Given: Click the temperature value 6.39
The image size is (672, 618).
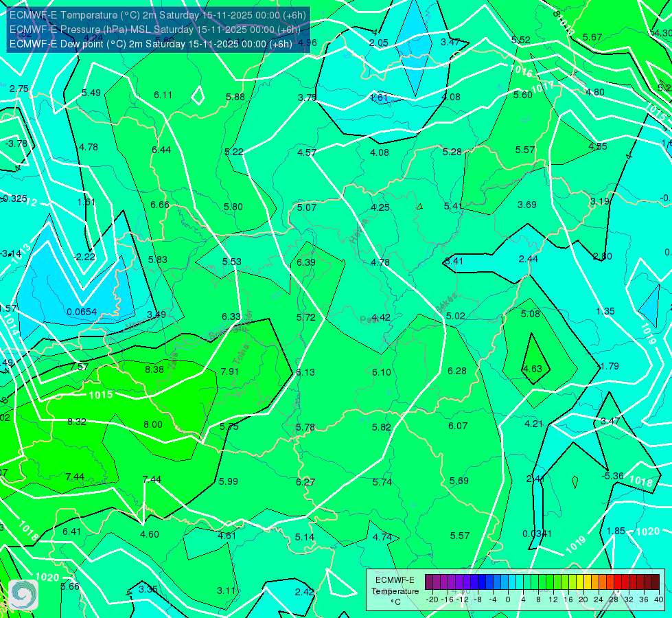Looking at the screenshot, I should point(306,262).
